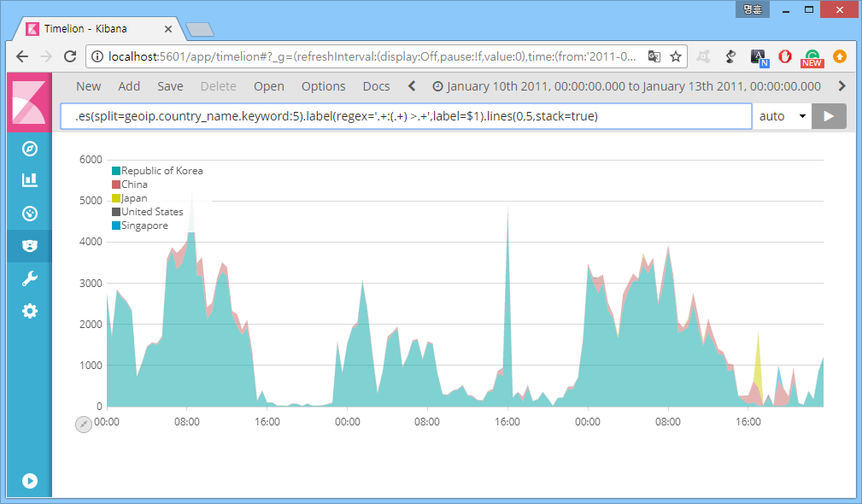Select the Timelion icon in sidebar
Screen dimensions: 862x504
click(30, 246)
